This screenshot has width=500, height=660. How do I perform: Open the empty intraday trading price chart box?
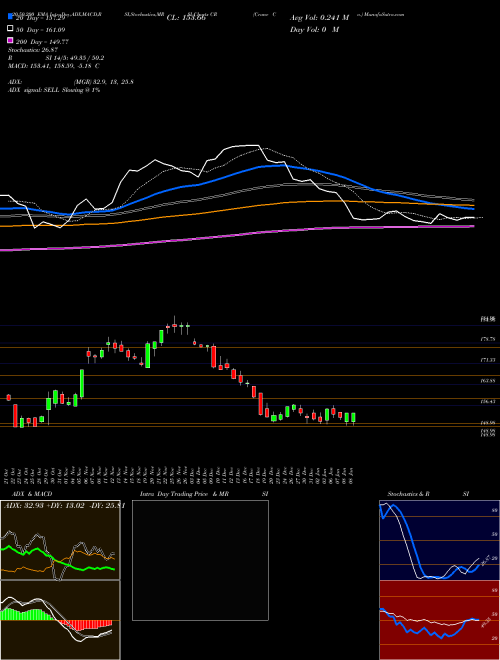[x=200, y=560]
